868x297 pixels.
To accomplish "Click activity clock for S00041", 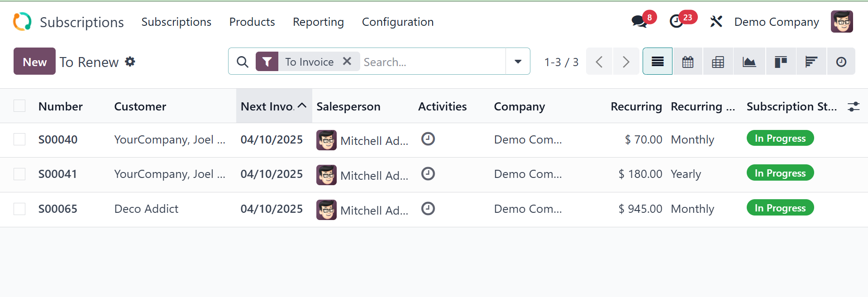I will point(428,173).
